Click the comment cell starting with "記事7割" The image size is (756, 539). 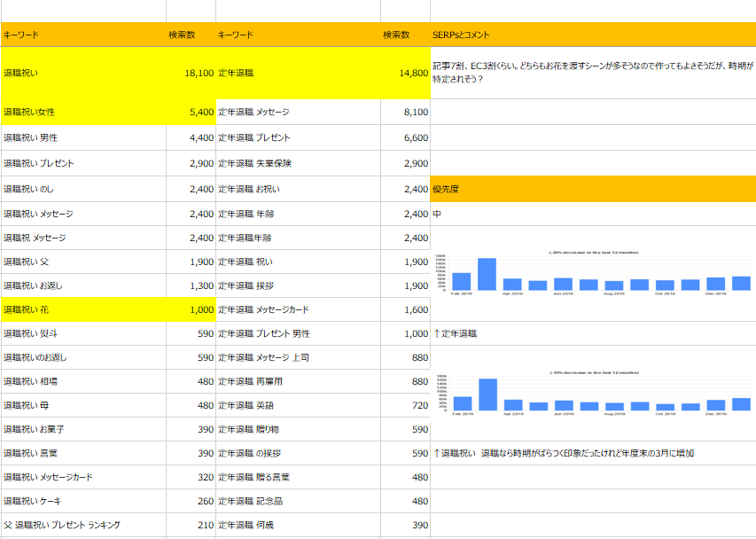pos(592,73)
